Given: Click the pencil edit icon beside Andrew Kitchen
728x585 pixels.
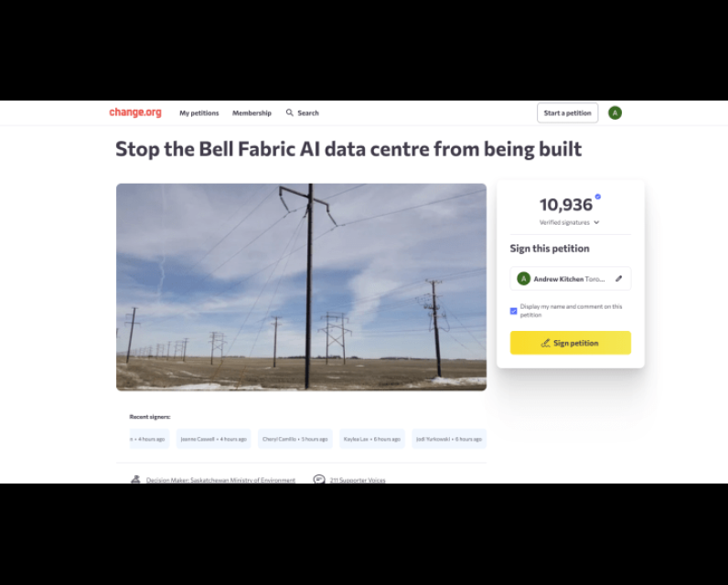Looking at the screenshot, I should tap(618, 279).
